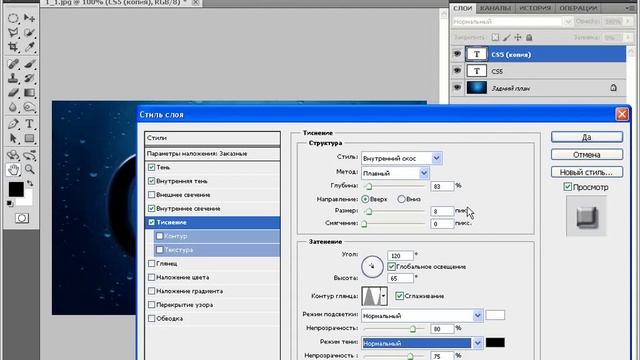This screenshot has width=640, height=360.
Task: Select the Type tool
Action: coord(29,124)
